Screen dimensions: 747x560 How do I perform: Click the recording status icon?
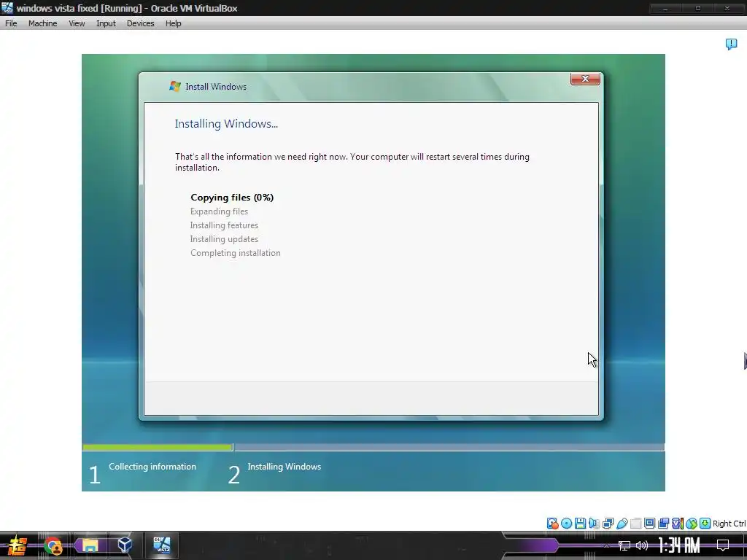[x=663, y=524]
